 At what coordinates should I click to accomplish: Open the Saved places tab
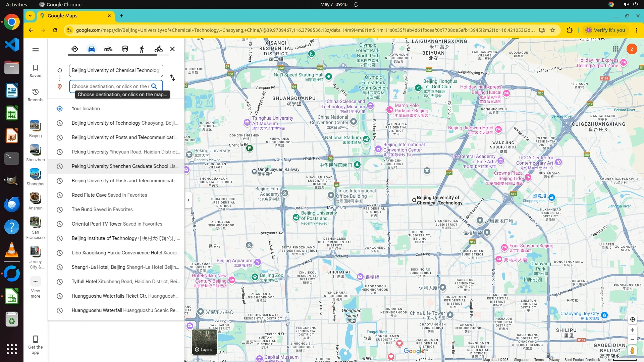pos(36,71)
